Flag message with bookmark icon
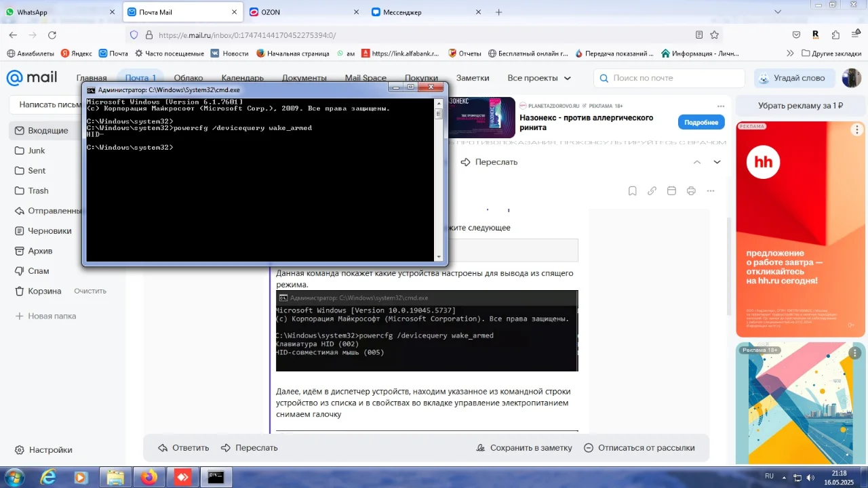This screenshot has width=868, height=488. (x=632, y=191)
